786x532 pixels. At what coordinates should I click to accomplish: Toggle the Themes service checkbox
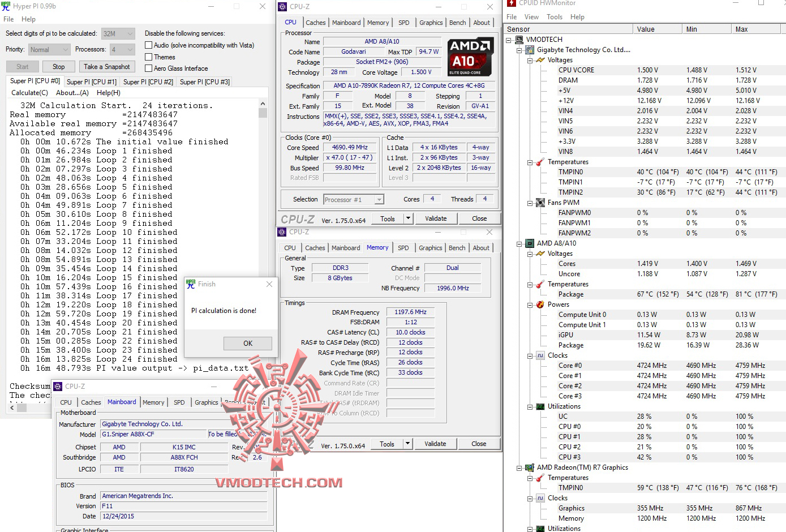click(x=149, y=57)
